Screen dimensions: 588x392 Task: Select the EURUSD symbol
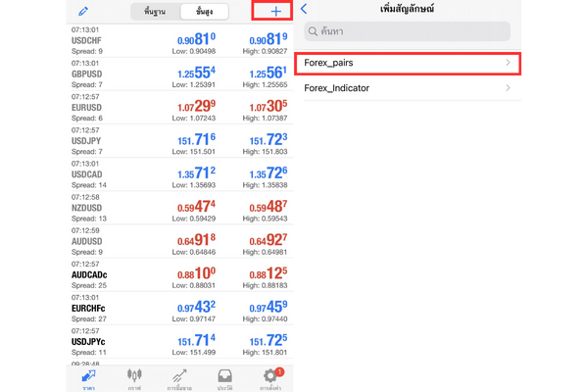(88, 106)
